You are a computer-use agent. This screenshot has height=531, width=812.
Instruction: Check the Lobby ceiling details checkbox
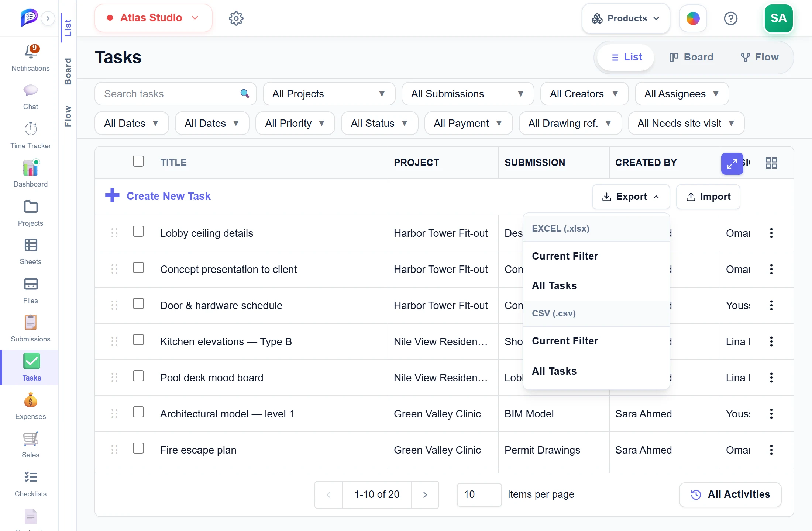pos(138,231)
